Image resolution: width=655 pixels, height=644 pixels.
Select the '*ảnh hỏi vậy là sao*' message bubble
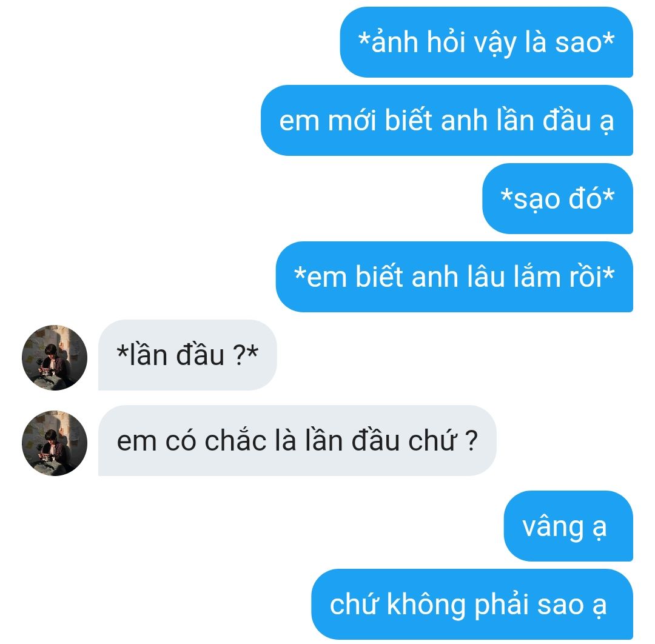point(486,42)
